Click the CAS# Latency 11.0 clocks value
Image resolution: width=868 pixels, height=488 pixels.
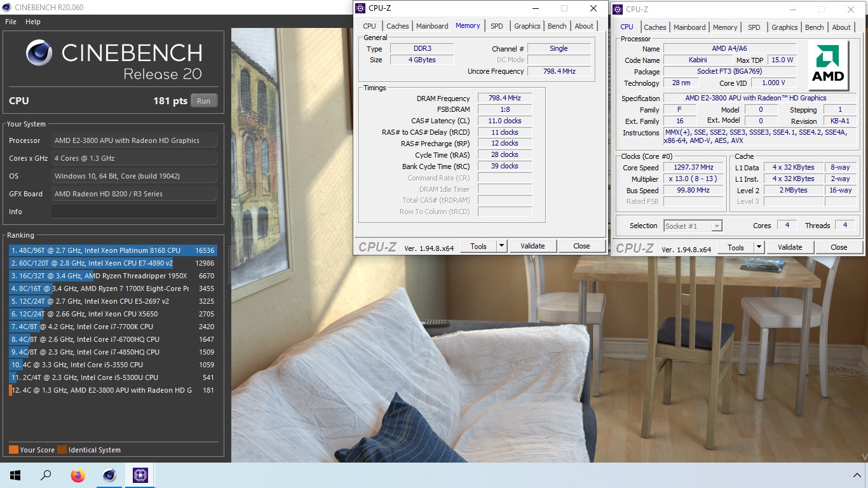(505, 121)
